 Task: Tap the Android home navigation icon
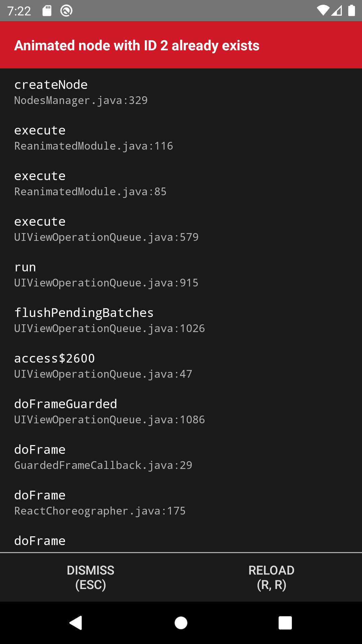181,623
